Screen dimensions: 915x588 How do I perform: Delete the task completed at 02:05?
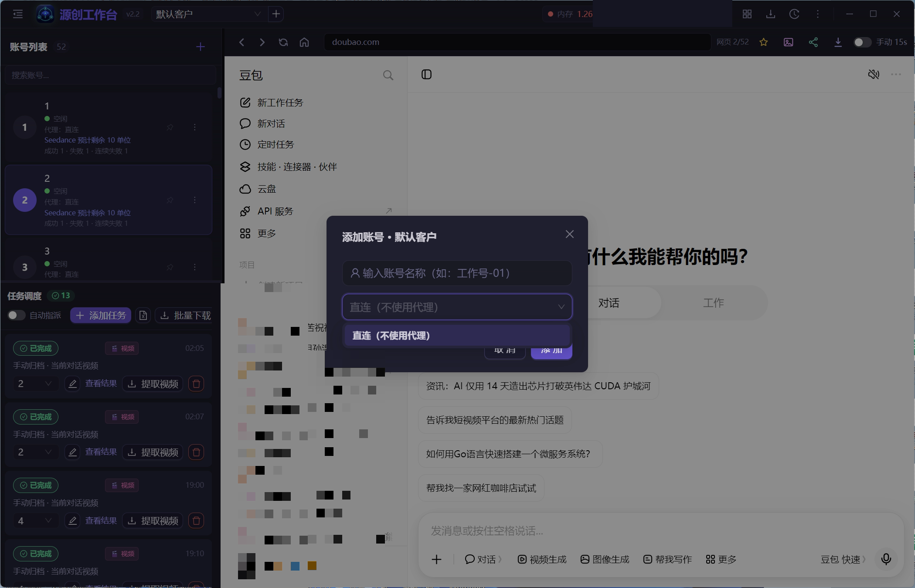click(196, 384)
